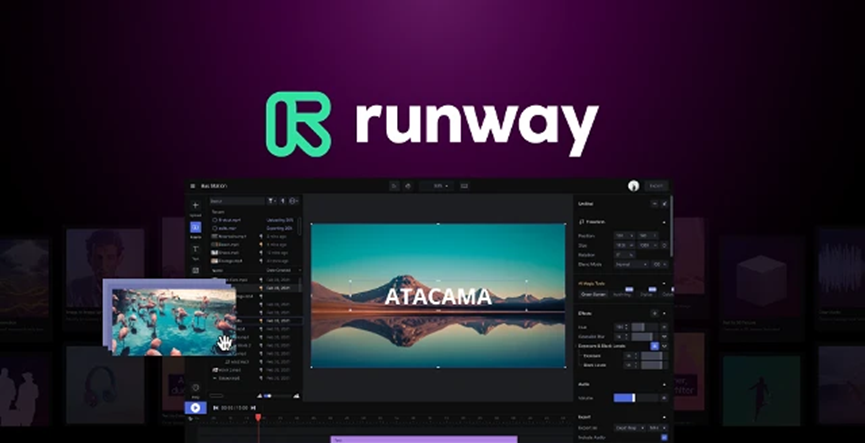865x443 pixels.
Task: Collapse the Audio section
Action: click(x=664, y=384)
